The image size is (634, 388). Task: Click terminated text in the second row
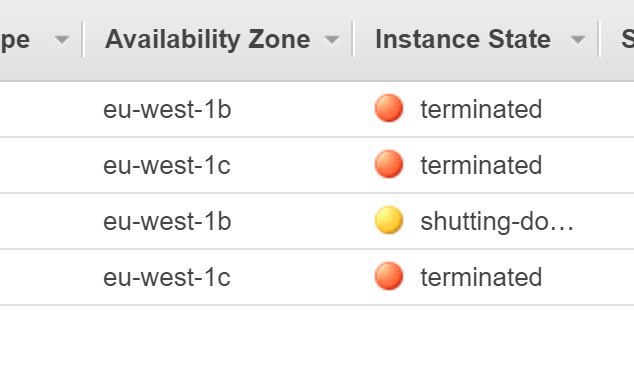(481, 165)
